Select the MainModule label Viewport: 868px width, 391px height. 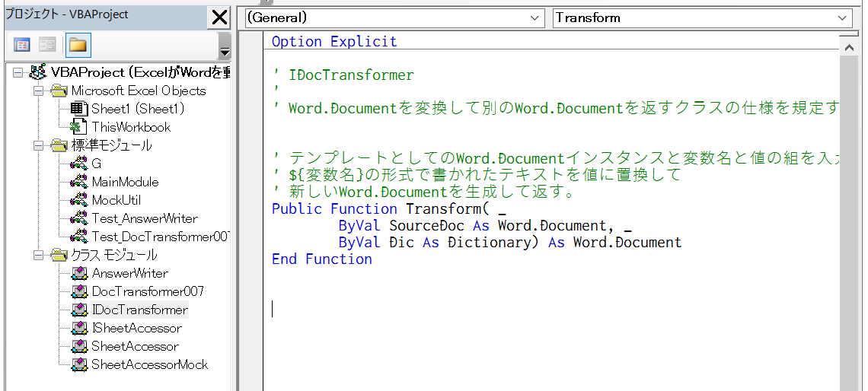coord(125,182)
